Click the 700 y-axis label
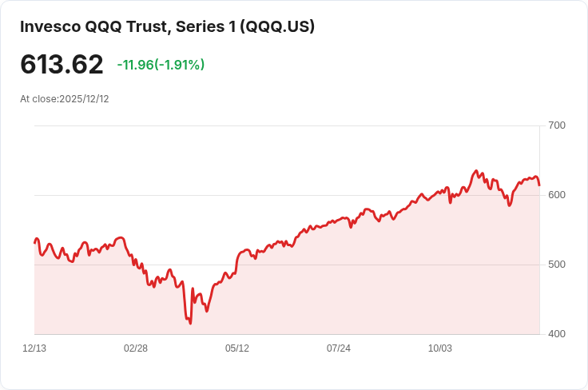Image resolution: width=588 pixels, height=390 pixels. click(557, 125)
